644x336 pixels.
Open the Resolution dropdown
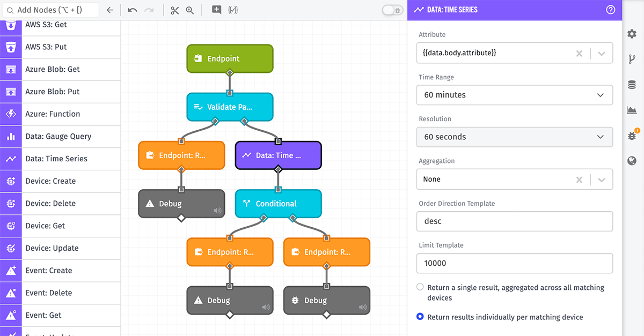[x=514, y=137]
